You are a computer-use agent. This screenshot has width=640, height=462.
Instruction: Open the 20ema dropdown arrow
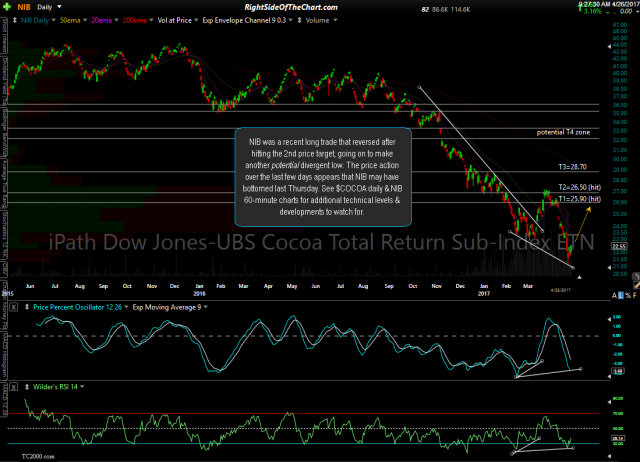pos(116,20)
